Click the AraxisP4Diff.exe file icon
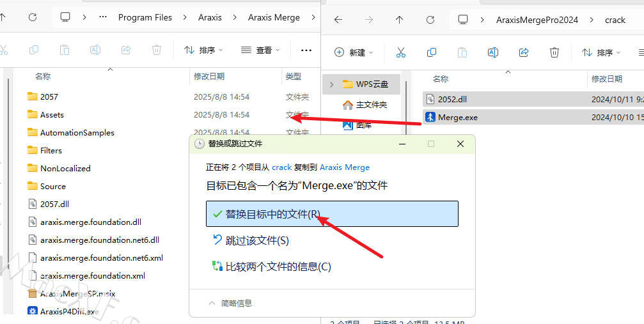Screen dimensions: 644x324 tap(33, 311)
